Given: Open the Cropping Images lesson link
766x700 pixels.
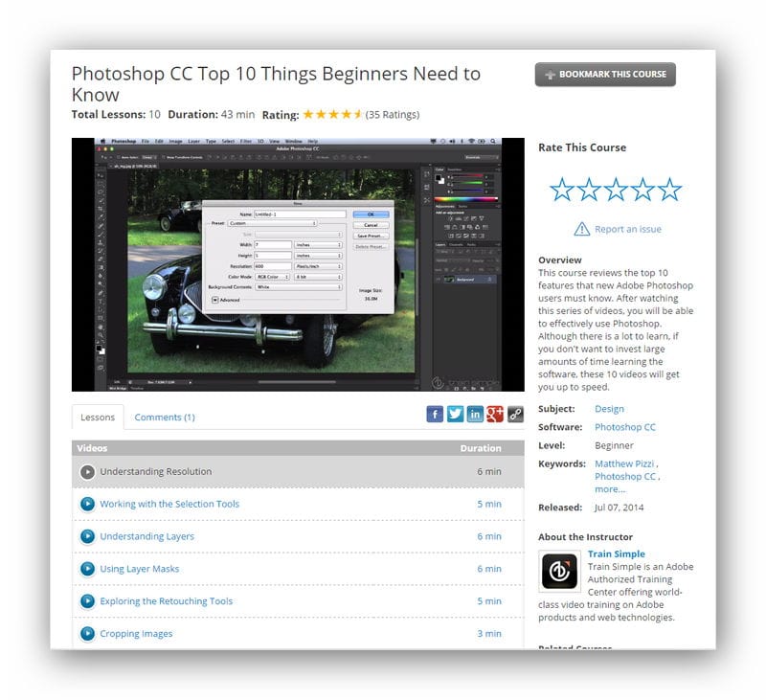Looking at the screenshot, I should click(x=136, y=634).
